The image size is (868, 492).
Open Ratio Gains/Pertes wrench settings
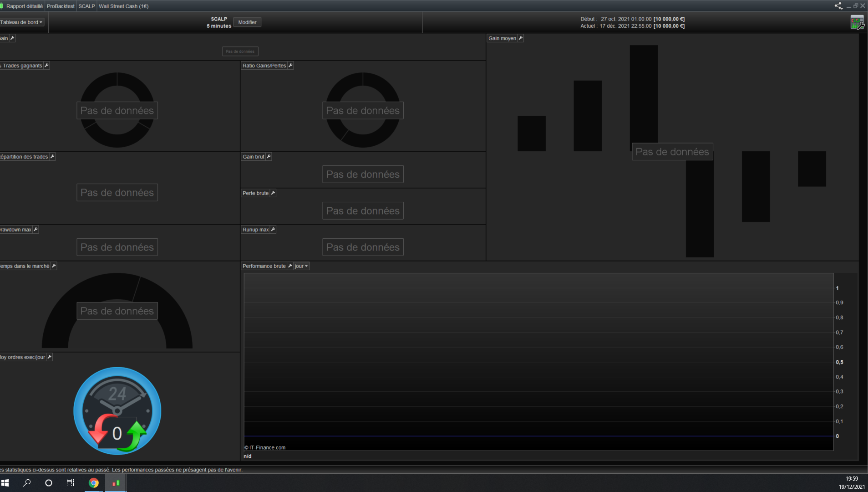coord(290,66)
